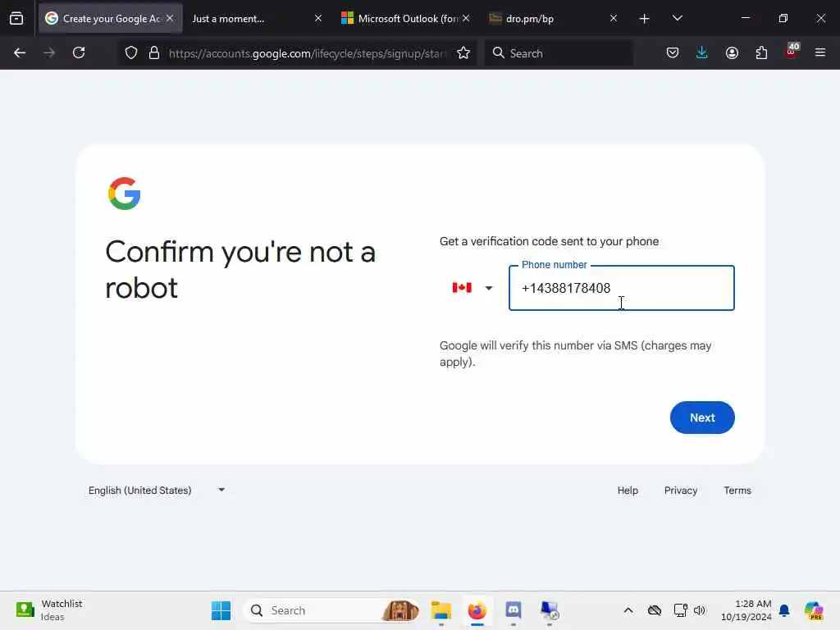Close the Create your Google Account tab
Image resolution: width=840 pixels, height=630 pixels.
point(170,18)
